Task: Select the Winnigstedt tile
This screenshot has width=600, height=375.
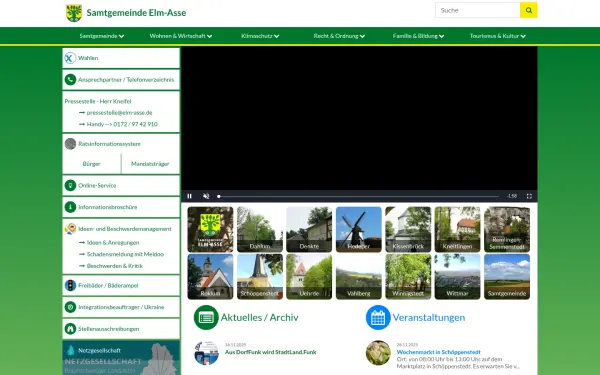Action: pyautogui.click(x=408, y=276)
